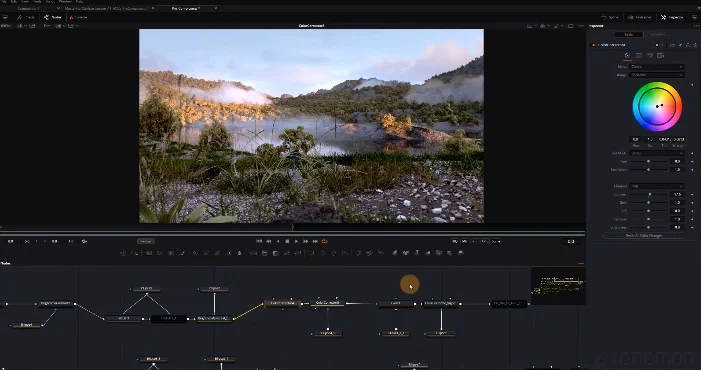Open the Keyframes editor from top bar
The height and width of the screenshot is (370, 701).
640,17
